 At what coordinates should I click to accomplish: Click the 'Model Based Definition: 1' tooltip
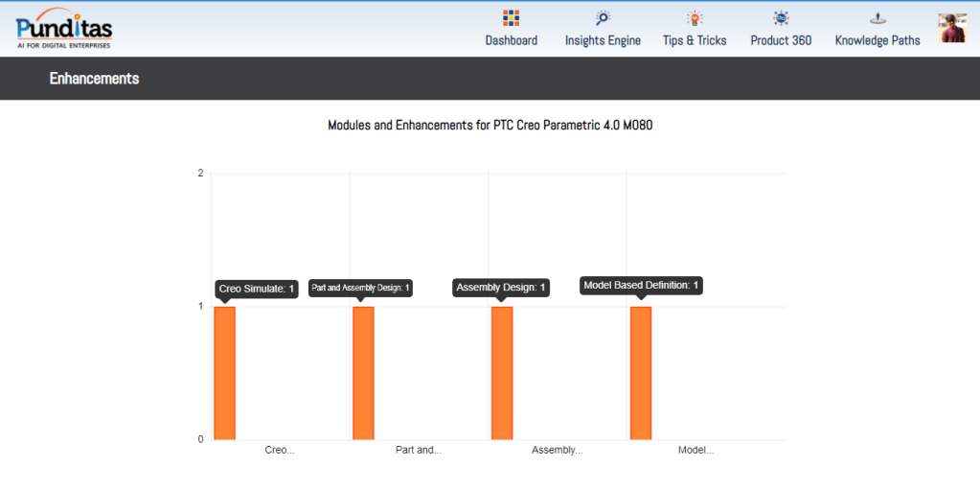coord(641,285)
